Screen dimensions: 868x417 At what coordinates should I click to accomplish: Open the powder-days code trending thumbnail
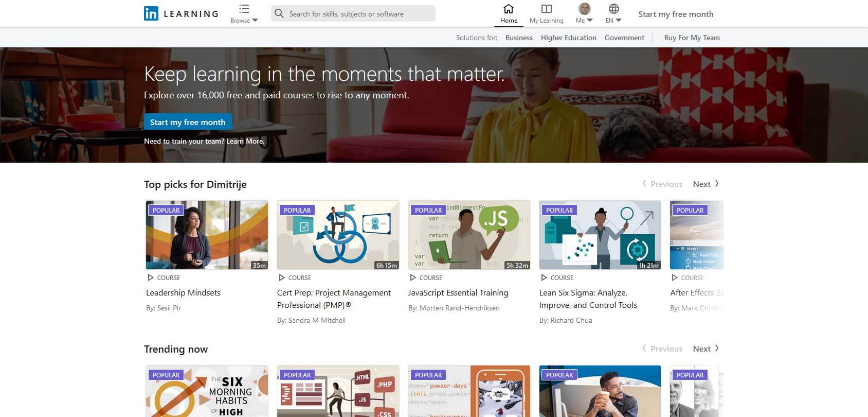tap(469, 391)
